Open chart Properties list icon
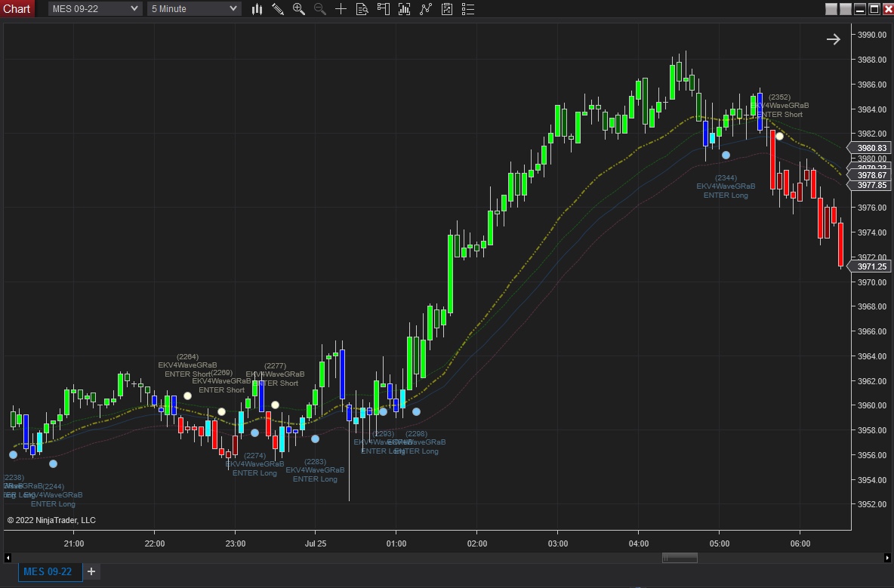894x588 pixels. click(468, 8)
